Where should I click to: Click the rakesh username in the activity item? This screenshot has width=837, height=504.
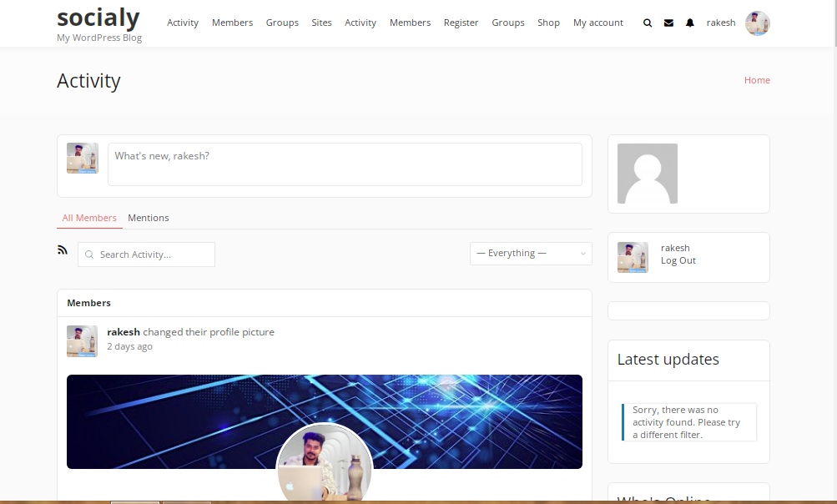click(x=123, y=331)
